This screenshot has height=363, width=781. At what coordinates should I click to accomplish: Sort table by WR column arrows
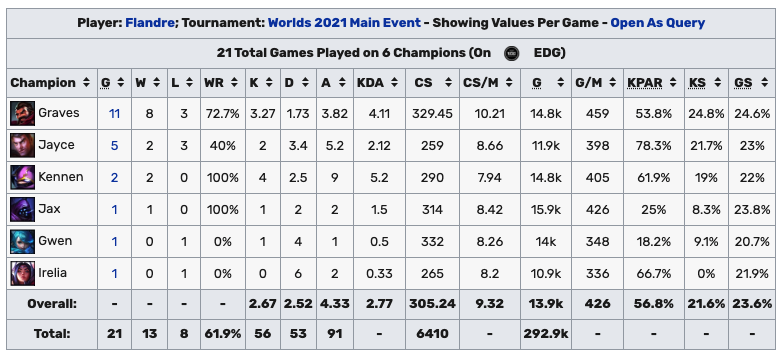(237, 83)
